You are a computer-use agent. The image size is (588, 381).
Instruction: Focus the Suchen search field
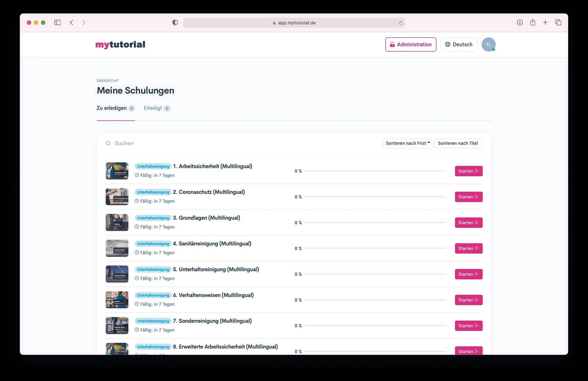(194, 143)
